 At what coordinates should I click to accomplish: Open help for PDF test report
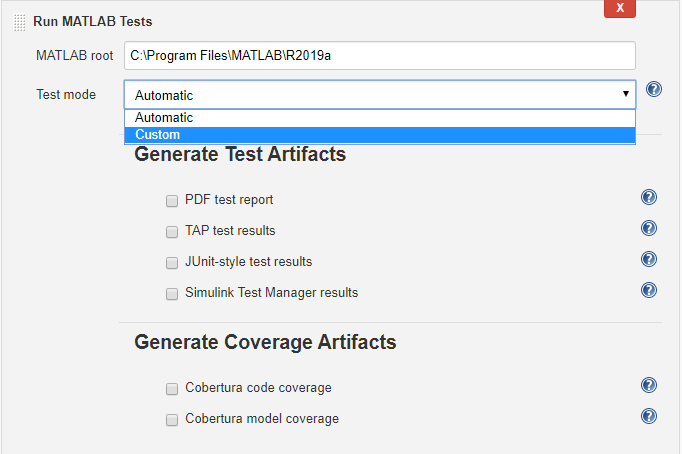[x=648, y=198]
